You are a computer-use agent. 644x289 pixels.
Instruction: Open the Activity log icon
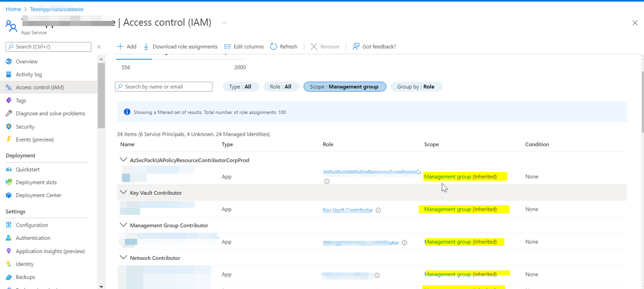(x=9, y=74)
